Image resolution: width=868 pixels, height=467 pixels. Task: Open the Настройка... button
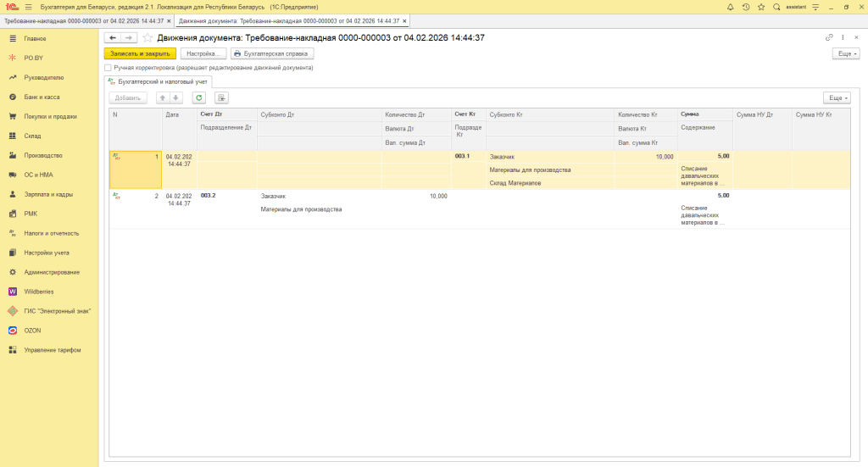coord(203,53)
